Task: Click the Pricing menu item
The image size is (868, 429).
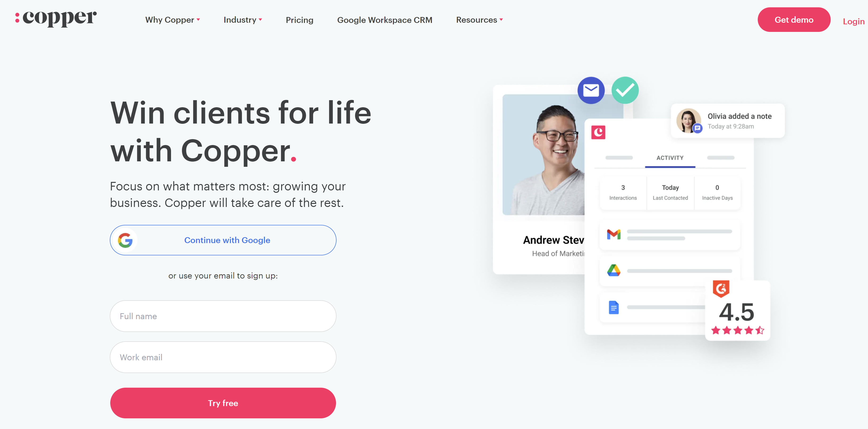Action: click(299, 20)
